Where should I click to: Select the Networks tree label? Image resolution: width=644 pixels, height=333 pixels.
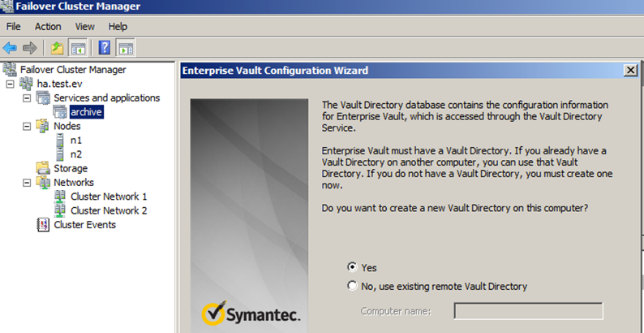[74, 182]
